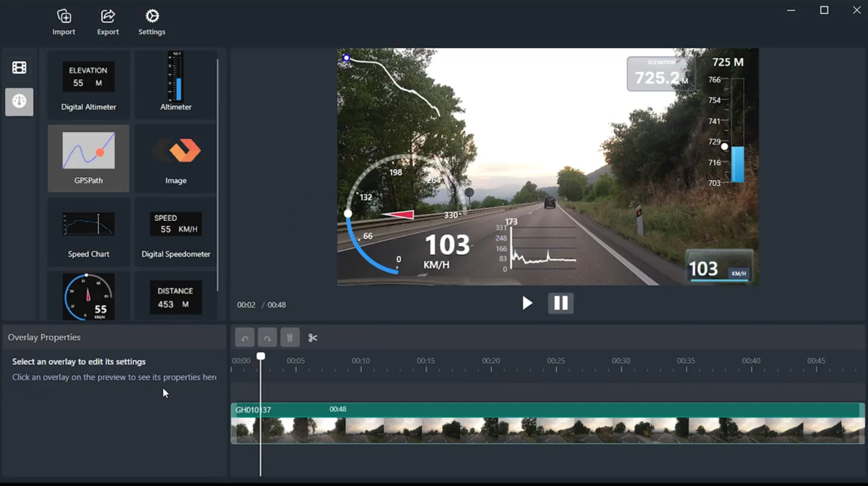The width and height of the screenshot is (868, 486).
Task: Click the 00:10 mark on timeline ruler
Action: (361, 361)
